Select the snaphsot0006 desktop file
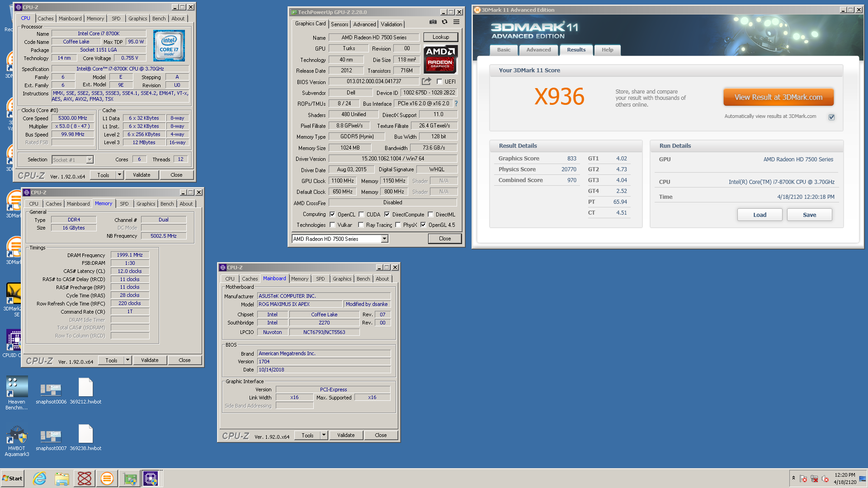Screen dimensions: 868x488 pos(51,393)
